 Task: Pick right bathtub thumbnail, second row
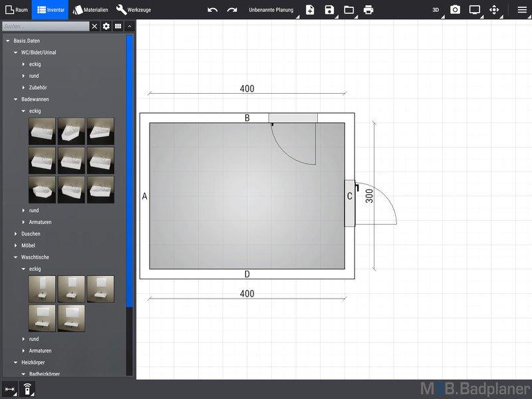[100, 161]
